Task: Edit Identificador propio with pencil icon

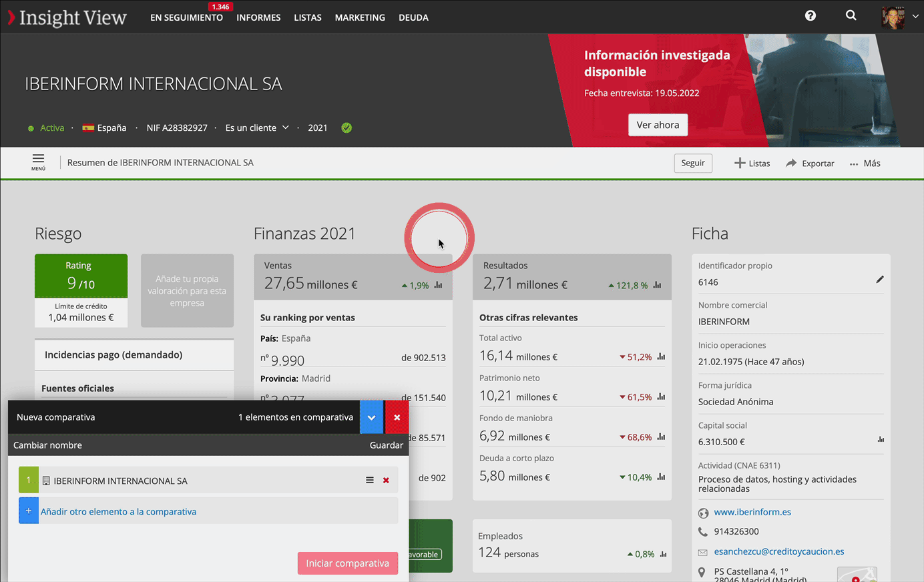Action: (x=880, y=280)
